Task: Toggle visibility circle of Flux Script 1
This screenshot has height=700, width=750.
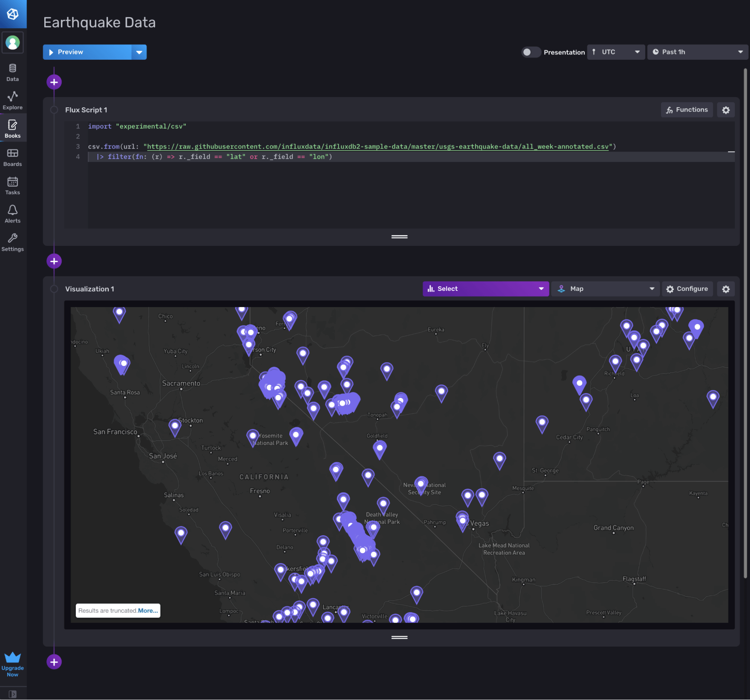Action: (54, 110)
